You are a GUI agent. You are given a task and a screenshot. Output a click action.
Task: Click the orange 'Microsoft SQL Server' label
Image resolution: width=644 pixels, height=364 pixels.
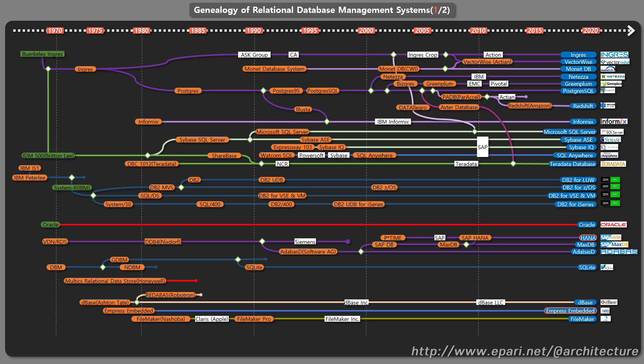[282, 132]
